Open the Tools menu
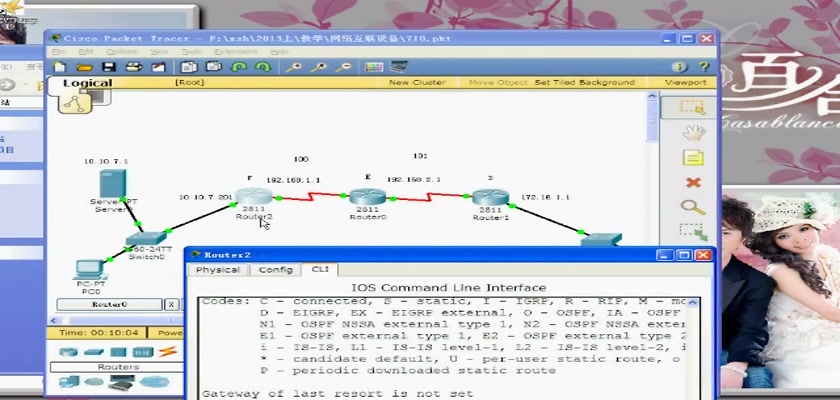This screenshot has width=840, height=400. (191, 52)
